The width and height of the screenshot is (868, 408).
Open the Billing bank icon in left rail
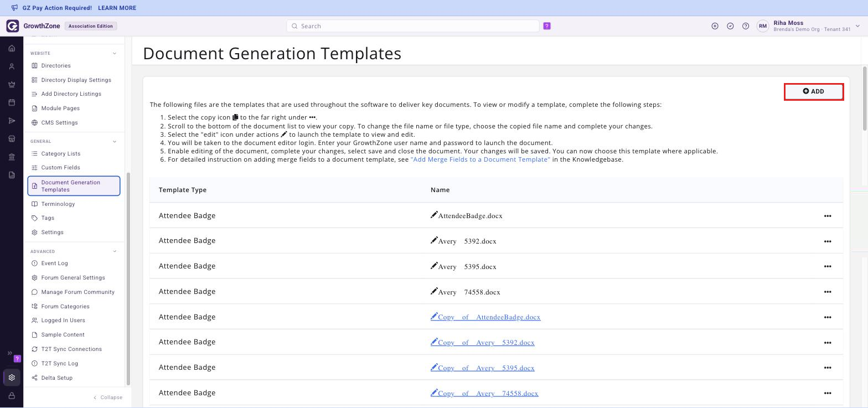pyautogui.click(x=12, y=157)
